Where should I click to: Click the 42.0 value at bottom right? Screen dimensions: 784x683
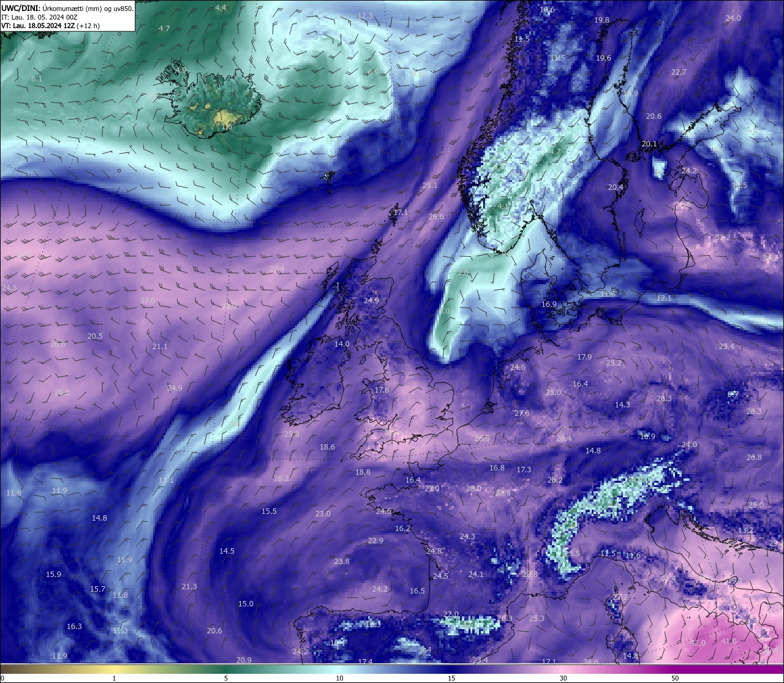[698, 643]
